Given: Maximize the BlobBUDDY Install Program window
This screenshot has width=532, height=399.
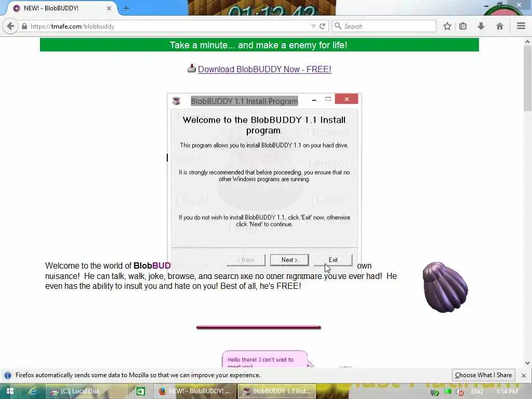Looking at the screenshot, I should 328,99.
